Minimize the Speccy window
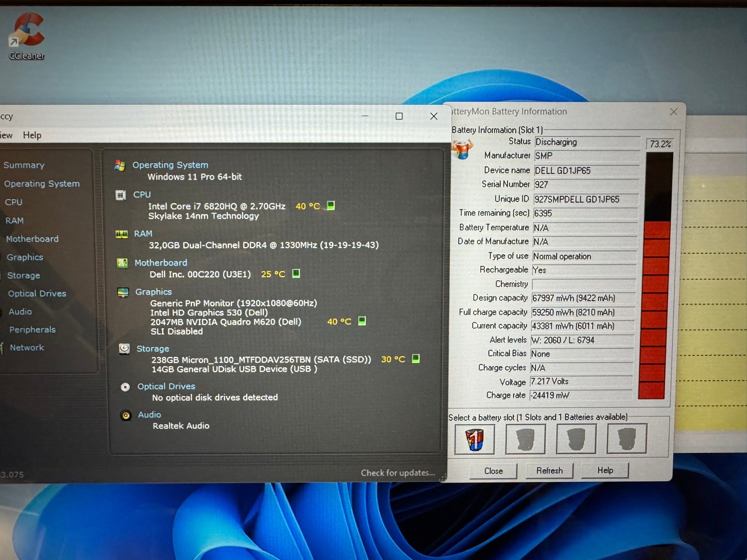 pyautogui.click(x=365, y=116)
